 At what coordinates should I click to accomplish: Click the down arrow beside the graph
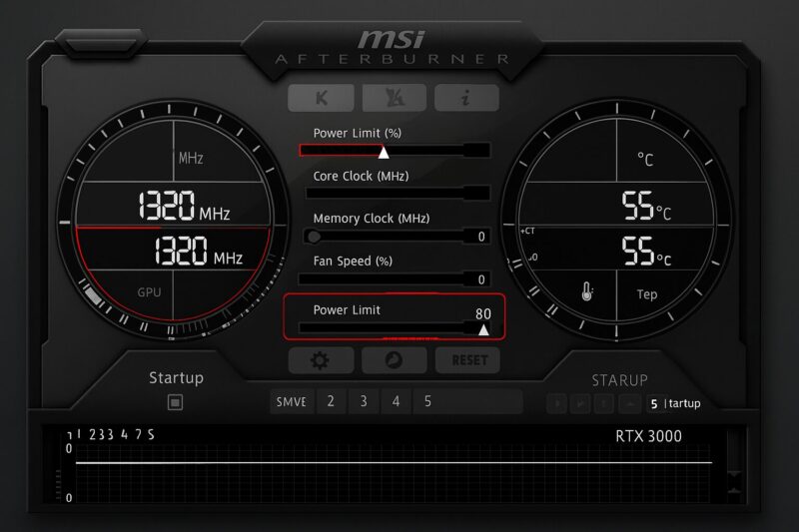pyautogui.click(x=734, y=474)
